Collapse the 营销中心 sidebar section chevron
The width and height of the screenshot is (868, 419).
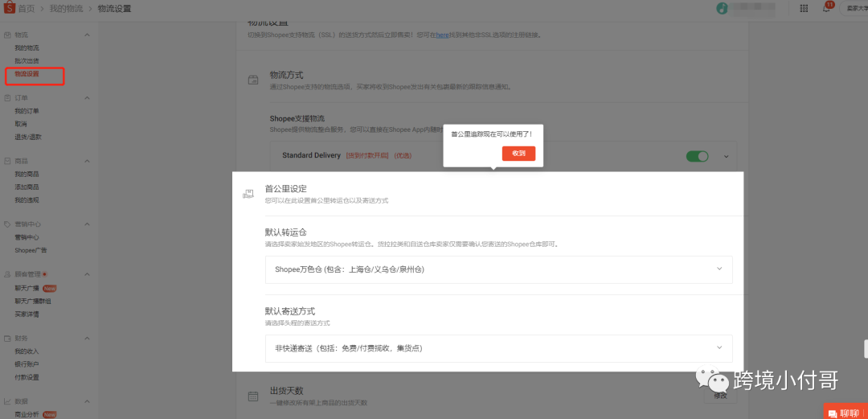tap(87, 224)
